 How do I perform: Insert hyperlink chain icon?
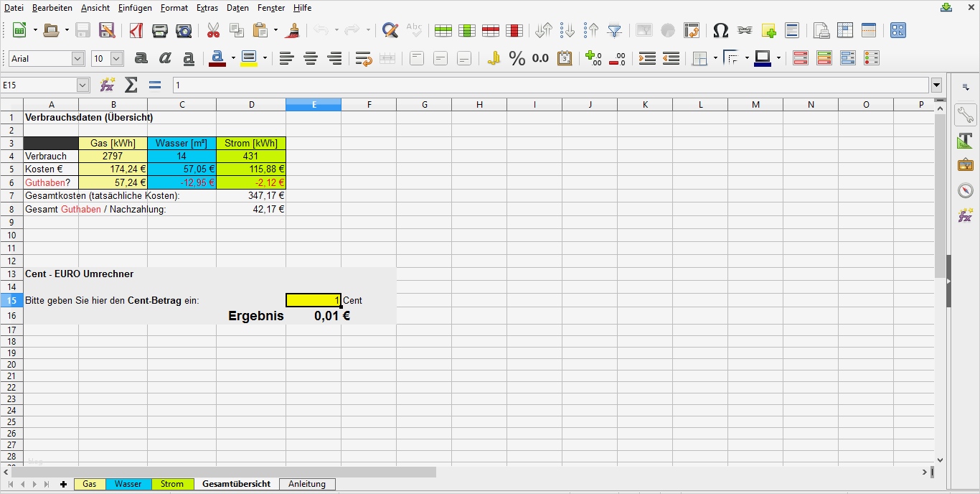[745, 30]
